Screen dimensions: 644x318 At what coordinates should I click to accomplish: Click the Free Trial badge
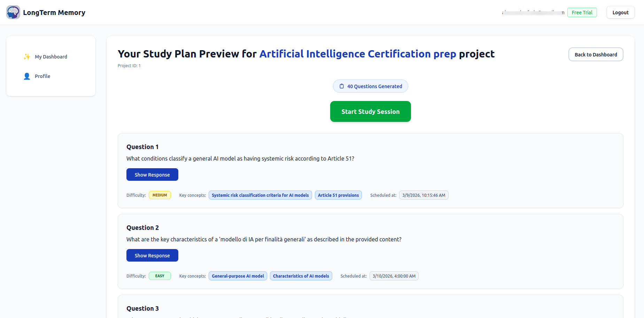point(582,13)
